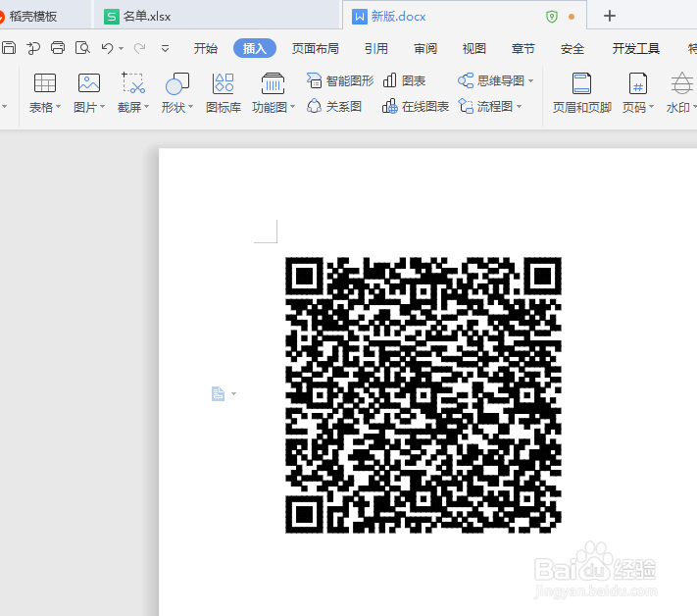This screenshot has width=697, height=616.
Task: Insert an 在线图表 online chart
Action: (x=416, y=107)
